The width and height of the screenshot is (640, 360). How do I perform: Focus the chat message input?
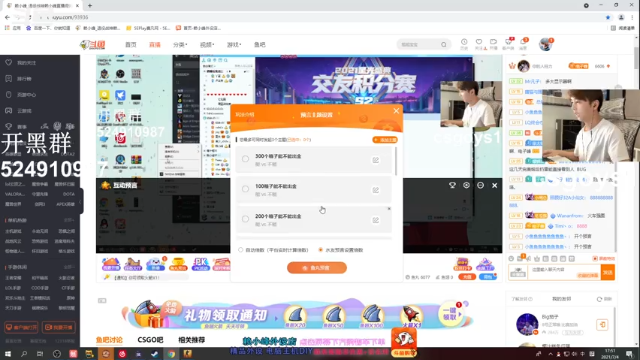click(x=564, y=272)
